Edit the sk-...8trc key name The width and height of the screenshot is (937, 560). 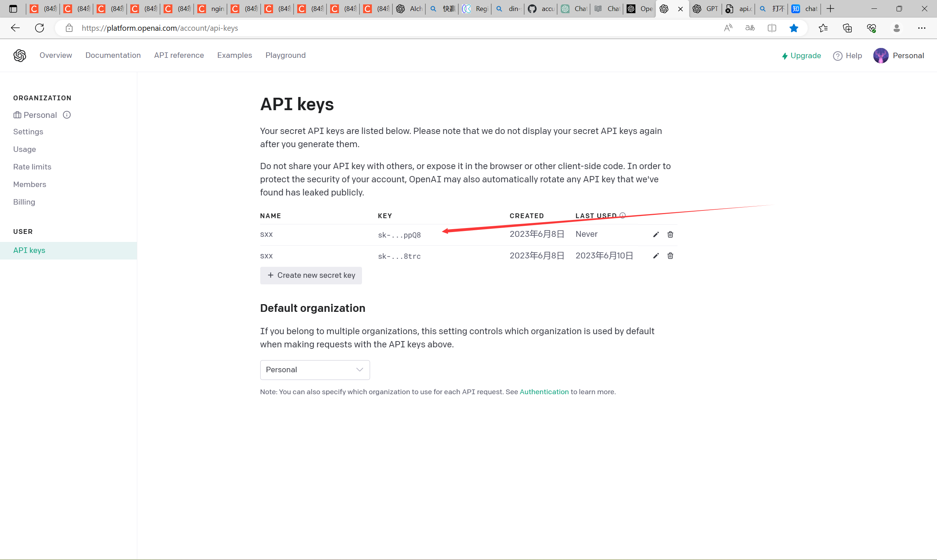pyautogui.click(x=656, y=255)
